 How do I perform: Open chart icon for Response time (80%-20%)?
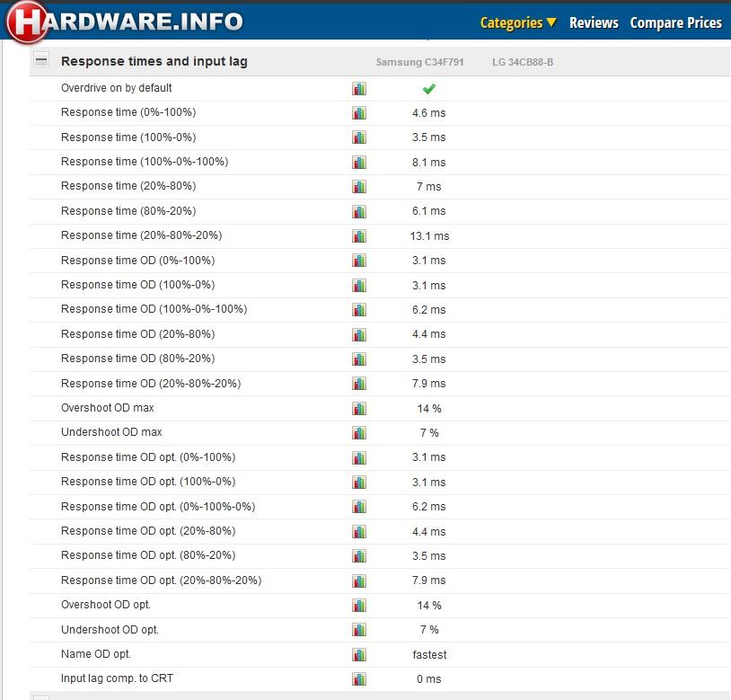359,211
